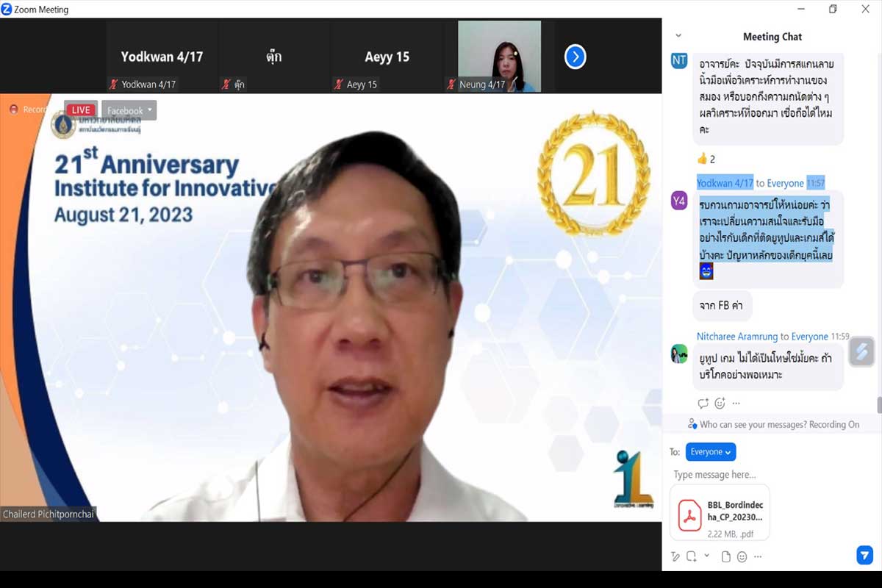The image size is (882, 588).
Task: Click the screenshot capture icon
Action: click(691, 557)
